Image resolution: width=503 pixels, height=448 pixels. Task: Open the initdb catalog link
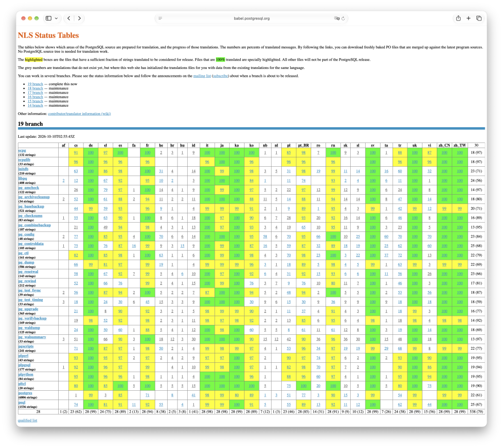point(23,169)
